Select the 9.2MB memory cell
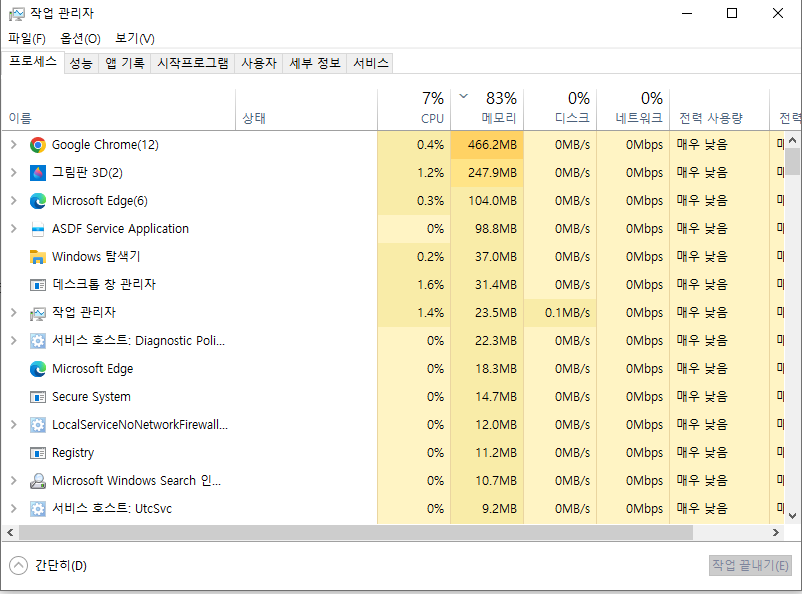The image size is (802, 594). coord(487,509)
